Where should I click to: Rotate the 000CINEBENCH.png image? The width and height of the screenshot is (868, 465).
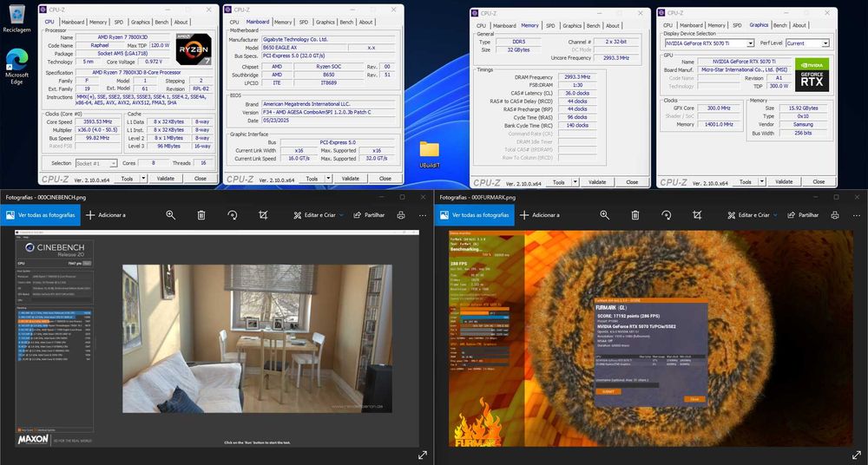coord(233,215)
